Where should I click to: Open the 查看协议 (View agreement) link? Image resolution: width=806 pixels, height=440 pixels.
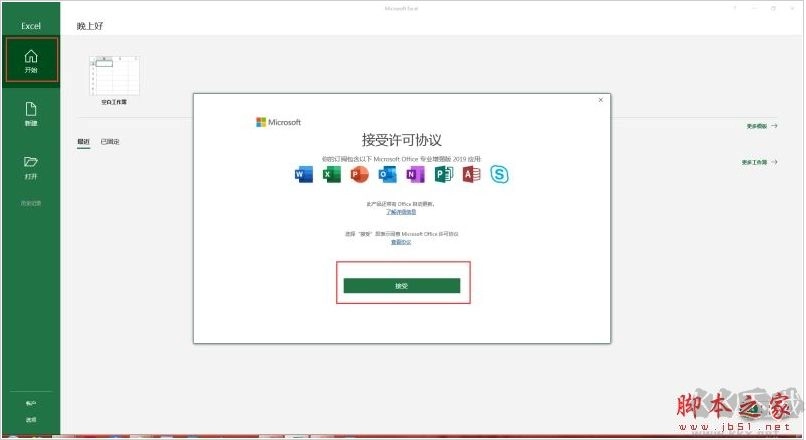[401, 242]
